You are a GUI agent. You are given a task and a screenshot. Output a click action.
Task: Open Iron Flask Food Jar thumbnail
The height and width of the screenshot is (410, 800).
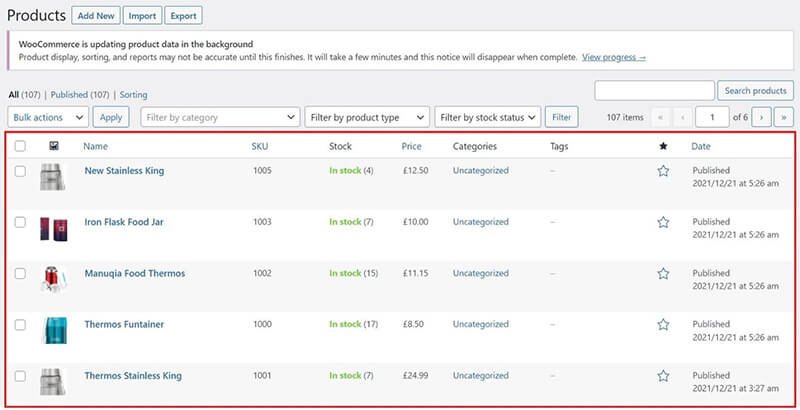(x=53, y=228)
